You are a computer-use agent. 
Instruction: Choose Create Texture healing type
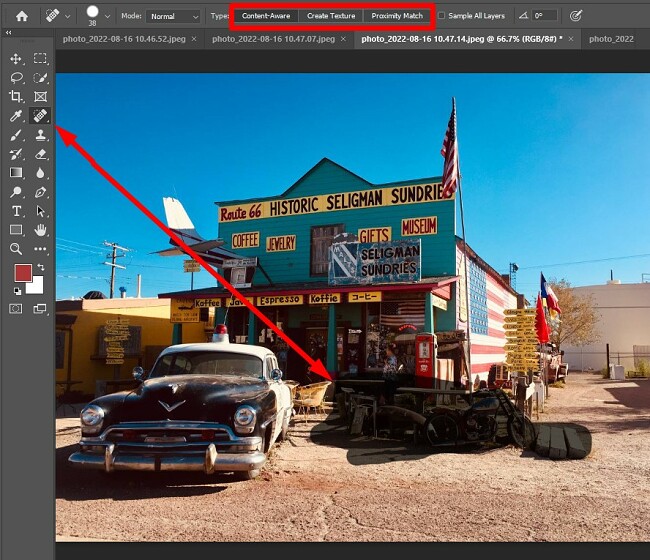coord(331,16)
